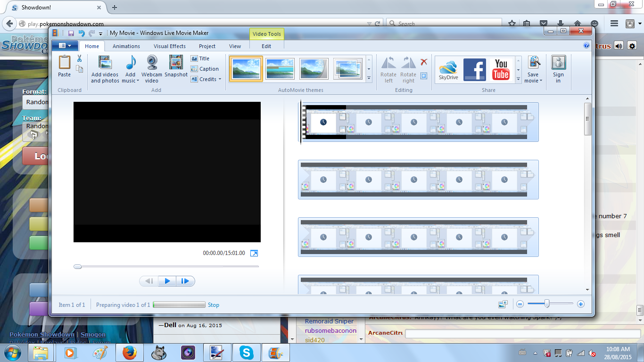Click the Select all icon in Editing

click(424, 76)
